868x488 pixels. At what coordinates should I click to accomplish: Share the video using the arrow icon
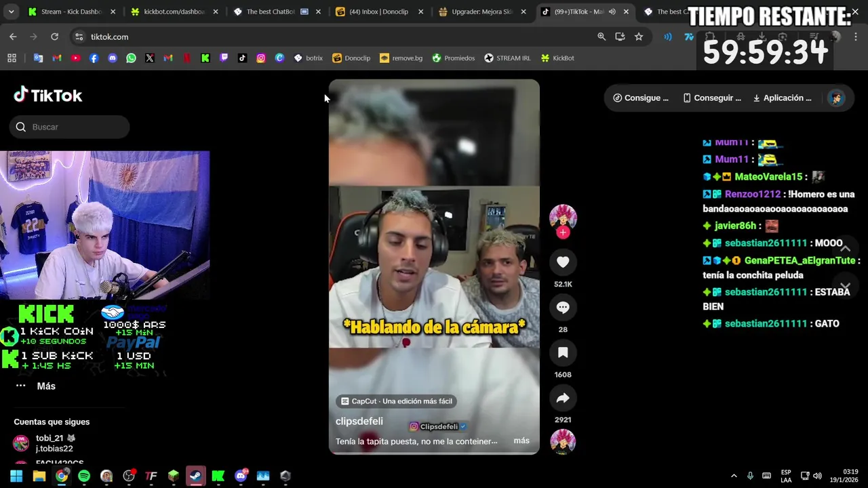[x=563, y=399]
